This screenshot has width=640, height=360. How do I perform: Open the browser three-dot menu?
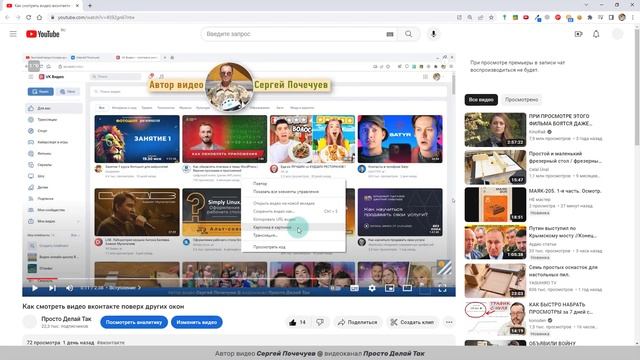pos(633,18)
